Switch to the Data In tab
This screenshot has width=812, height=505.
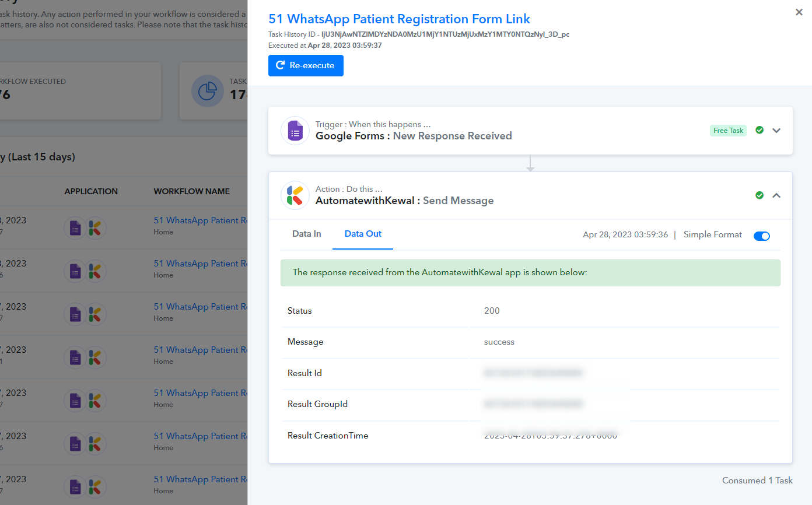click(307, 234)
